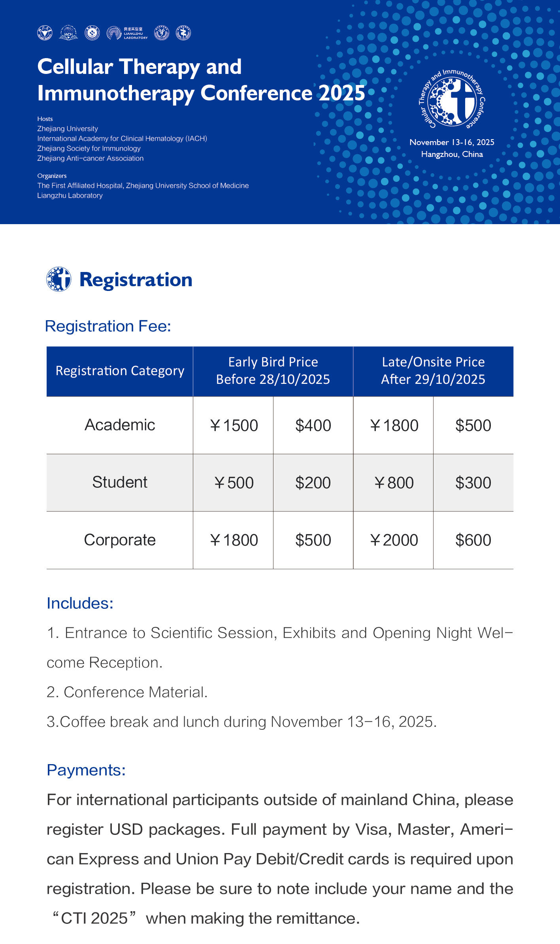Click the conference title heading

[201, 80]
